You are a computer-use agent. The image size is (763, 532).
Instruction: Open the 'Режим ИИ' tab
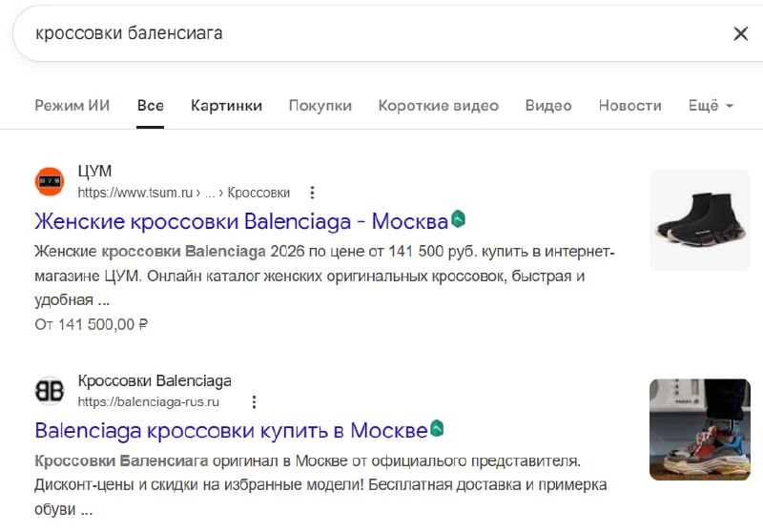tap(72, 106)
